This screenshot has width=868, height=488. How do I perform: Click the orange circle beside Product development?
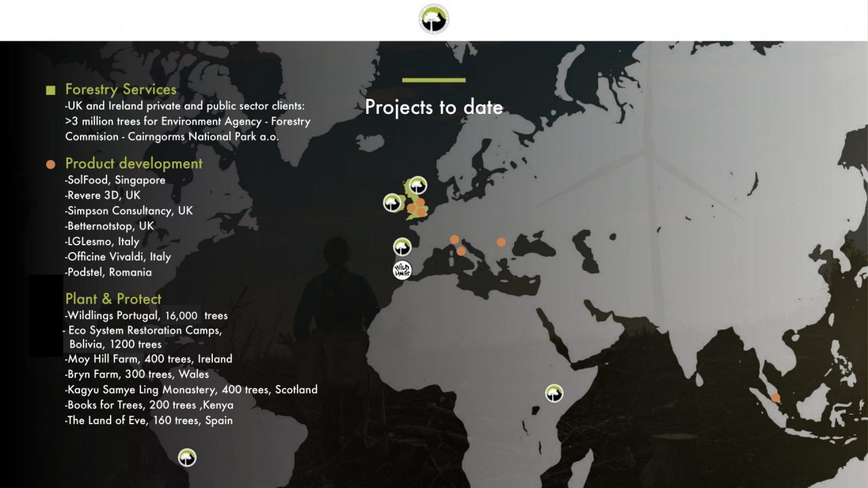click(50, 165)
